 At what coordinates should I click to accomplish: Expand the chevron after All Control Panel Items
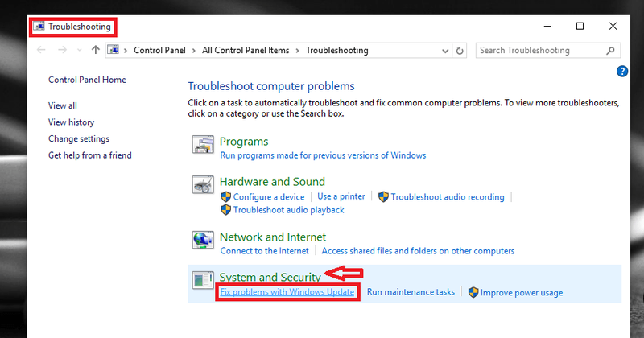(298, 51)
